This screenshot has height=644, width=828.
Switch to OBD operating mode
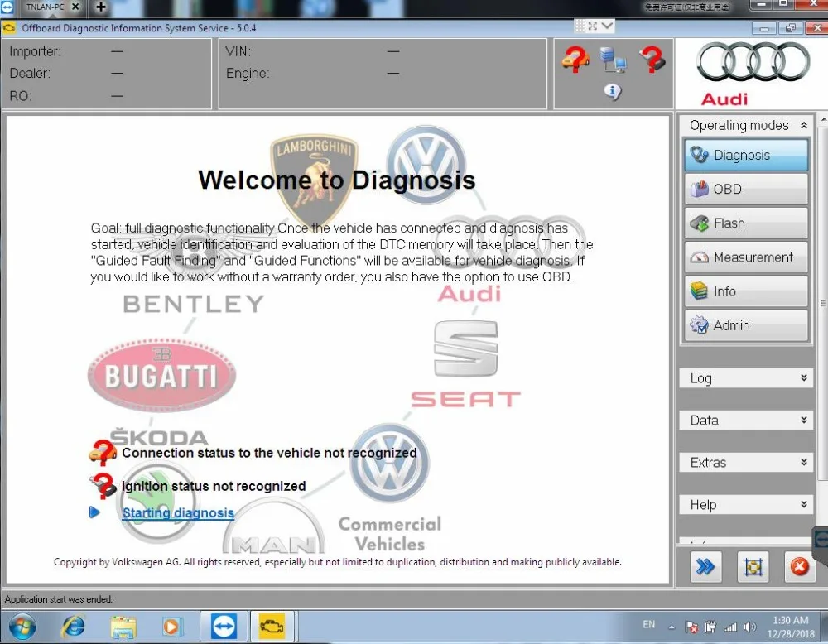(746, 189)
